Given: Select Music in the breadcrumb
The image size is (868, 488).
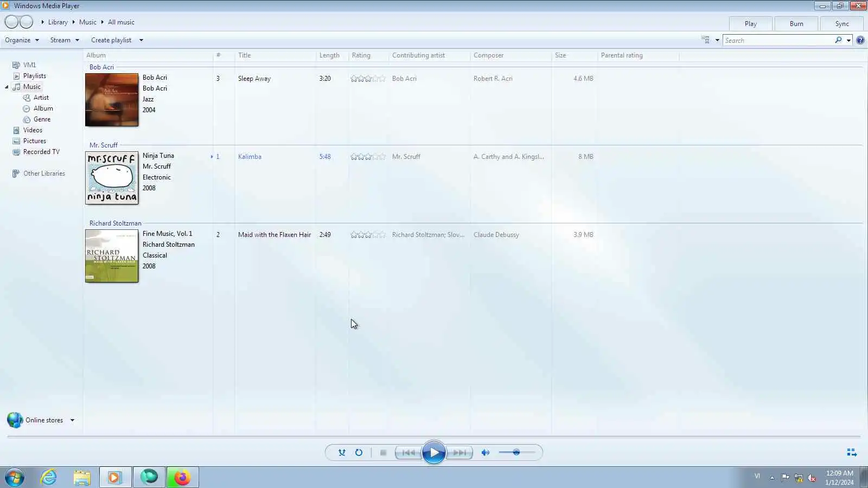Looking at the screenshot, I should (88, 22).
